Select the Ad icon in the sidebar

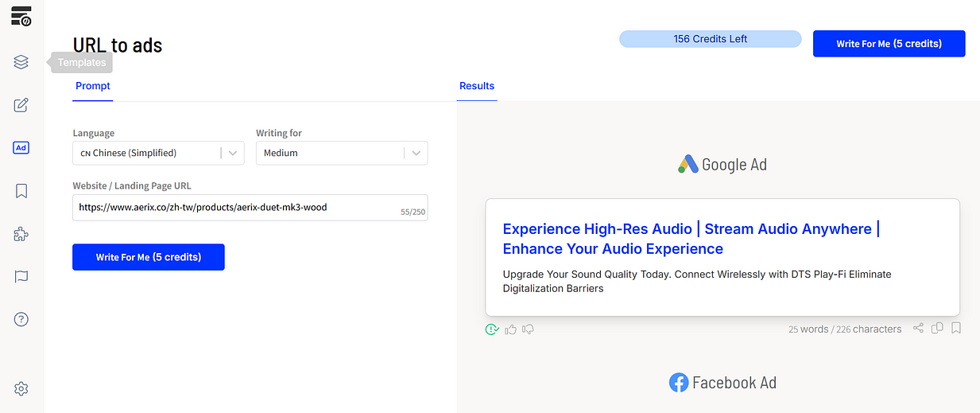tap(21, 148)
